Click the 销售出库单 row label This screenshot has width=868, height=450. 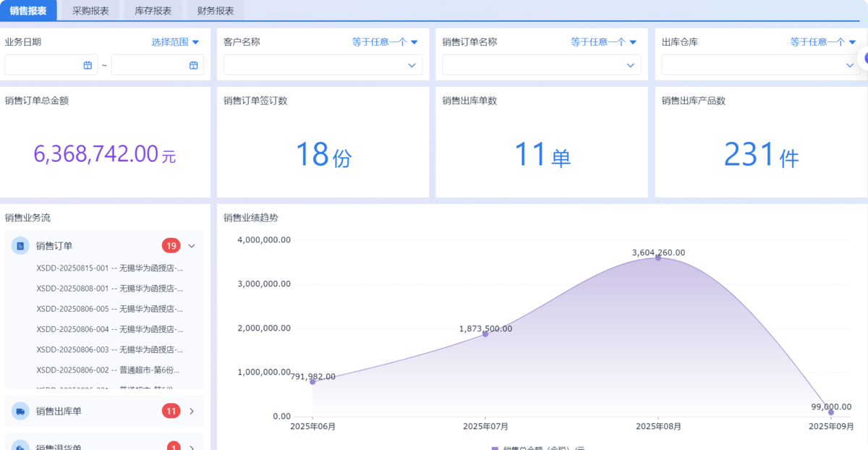pyautogui.click(x=59, y=411)
